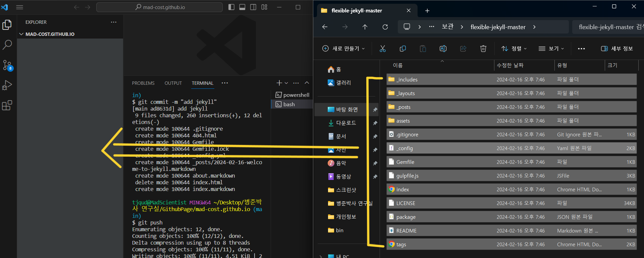The image size is (644, 258).
Task: Open Run and Debug view
Action: click(x=7, y=85)
